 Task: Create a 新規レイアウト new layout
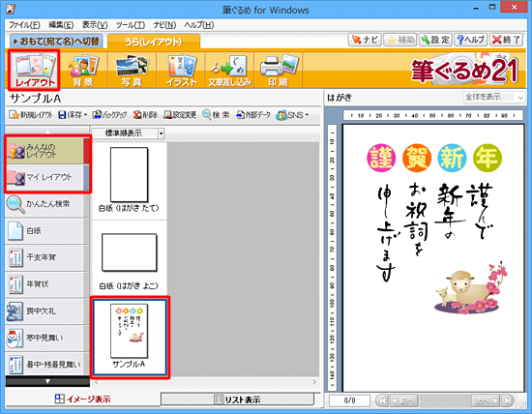tap(31, 115)
